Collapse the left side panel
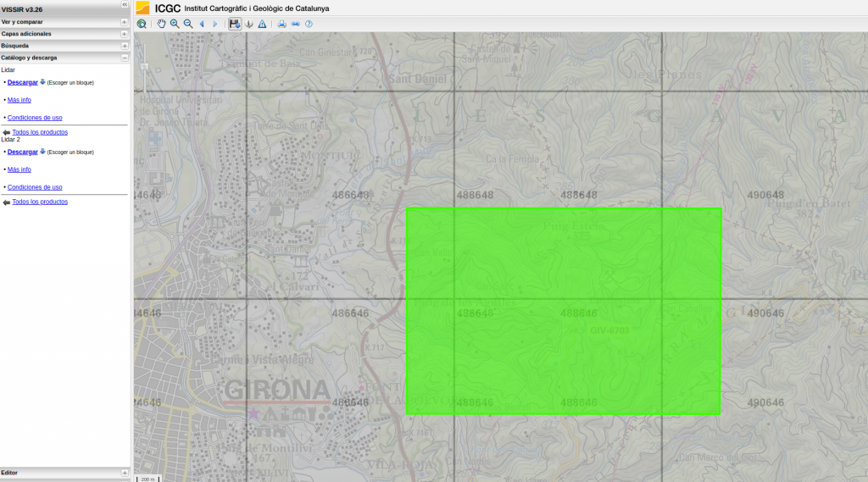The width and height of the screenshot is (868, 482). (125, 4)
